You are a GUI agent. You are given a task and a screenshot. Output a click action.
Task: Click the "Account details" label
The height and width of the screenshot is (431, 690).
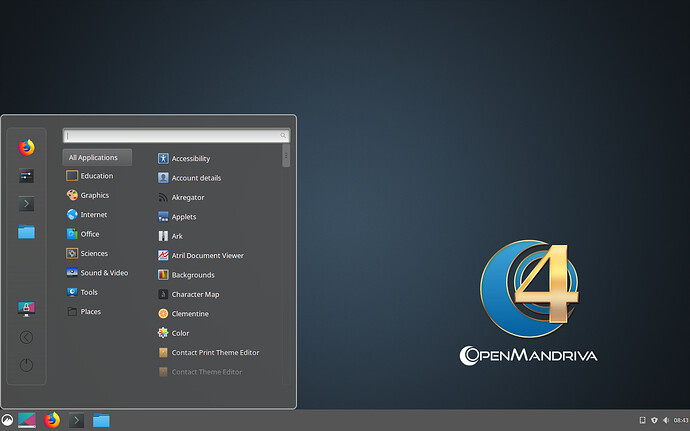(196, 178)
